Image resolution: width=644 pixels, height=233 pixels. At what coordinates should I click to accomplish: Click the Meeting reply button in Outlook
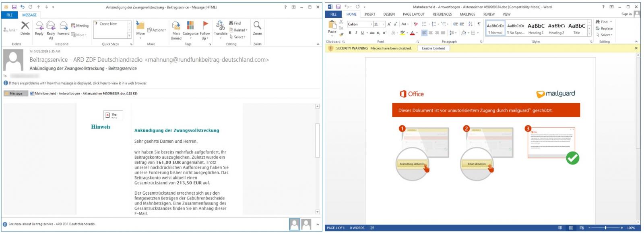pos(80,25)
